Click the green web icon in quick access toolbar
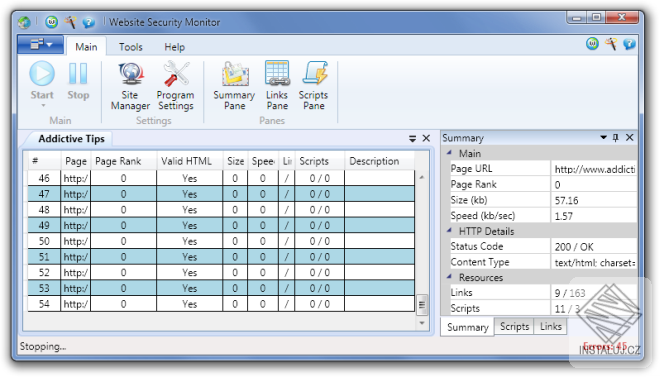Image resolution: width=660 pixels, height=377 pixels. (51, 21)
